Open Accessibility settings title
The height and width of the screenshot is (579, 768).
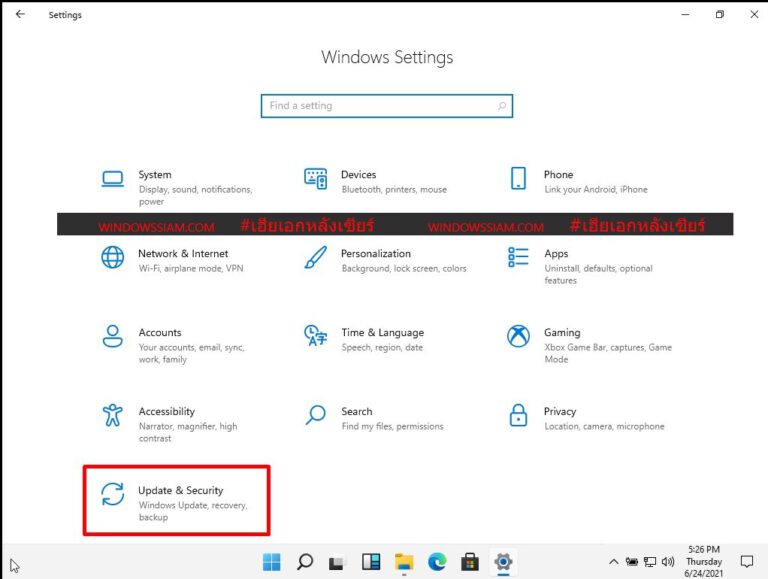click(167, 411)
